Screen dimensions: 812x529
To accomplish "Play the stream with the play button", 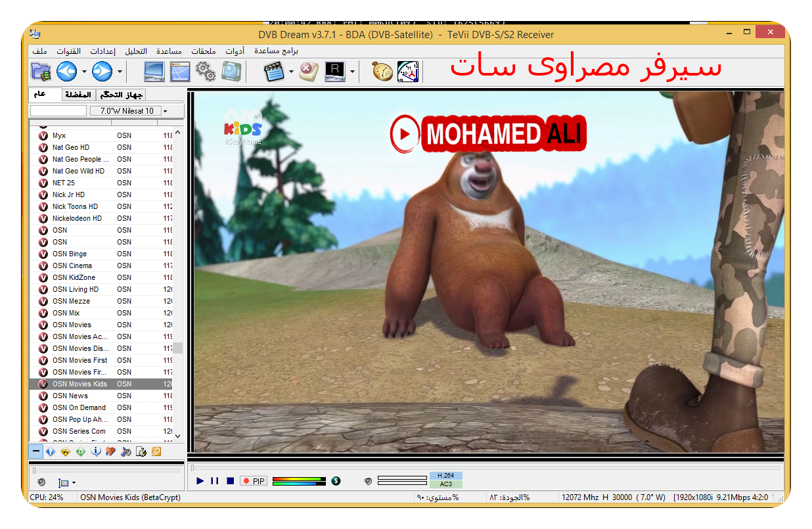I will click(200, 481).
